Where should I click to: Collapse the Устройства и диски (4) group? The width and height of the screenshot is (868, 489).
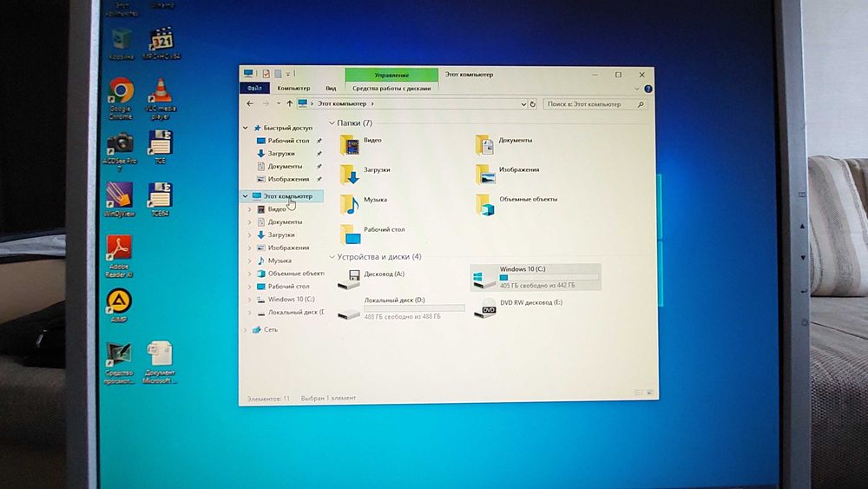click(x=332, y=257)
